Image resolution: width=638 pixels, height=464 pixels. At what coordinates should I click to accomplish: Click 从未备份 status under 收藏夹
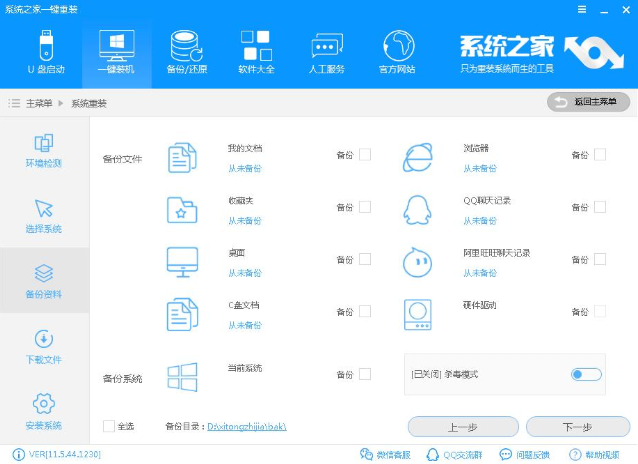click(x=245, y=221)
